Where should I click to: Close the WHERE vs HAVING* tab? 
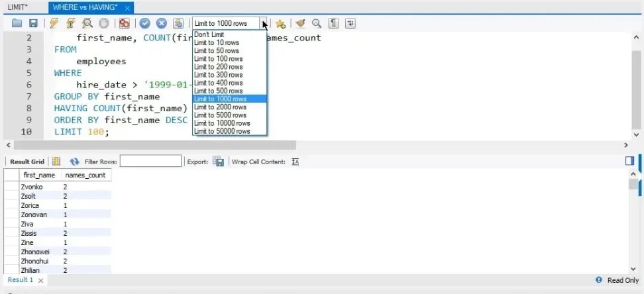(127, 8)
